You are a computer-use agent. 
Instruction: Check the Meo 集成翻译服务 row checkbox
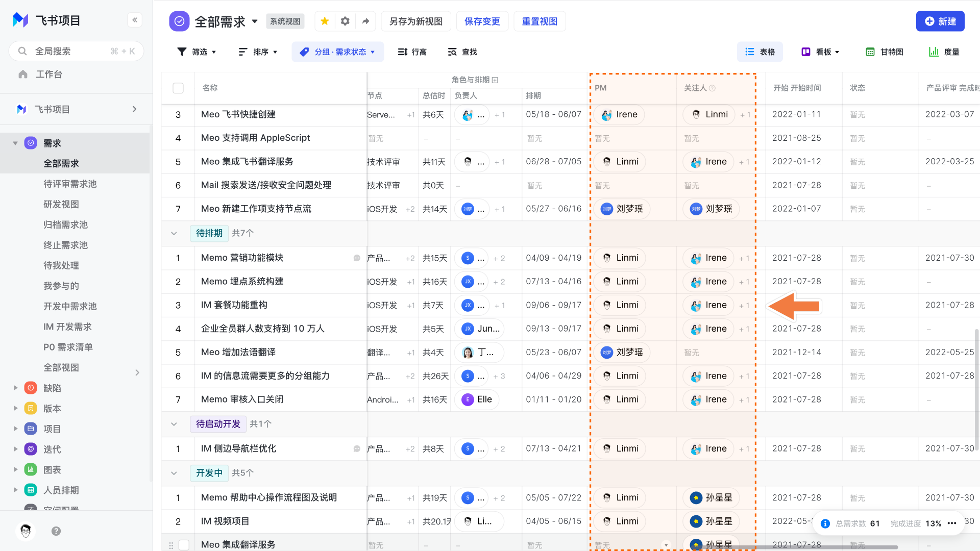pyautogui.click(x=184, y=545)
